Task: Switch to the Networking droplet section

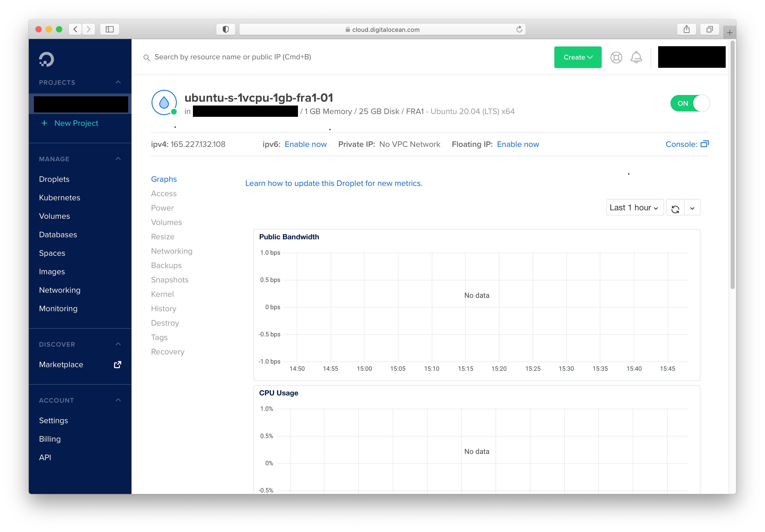Action: [x=172, y=251]
